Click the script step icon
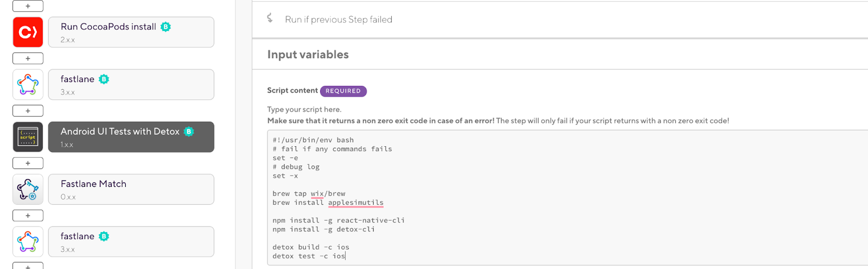The width and height of the screenshot is (868, 269). (x=28, y=137)
